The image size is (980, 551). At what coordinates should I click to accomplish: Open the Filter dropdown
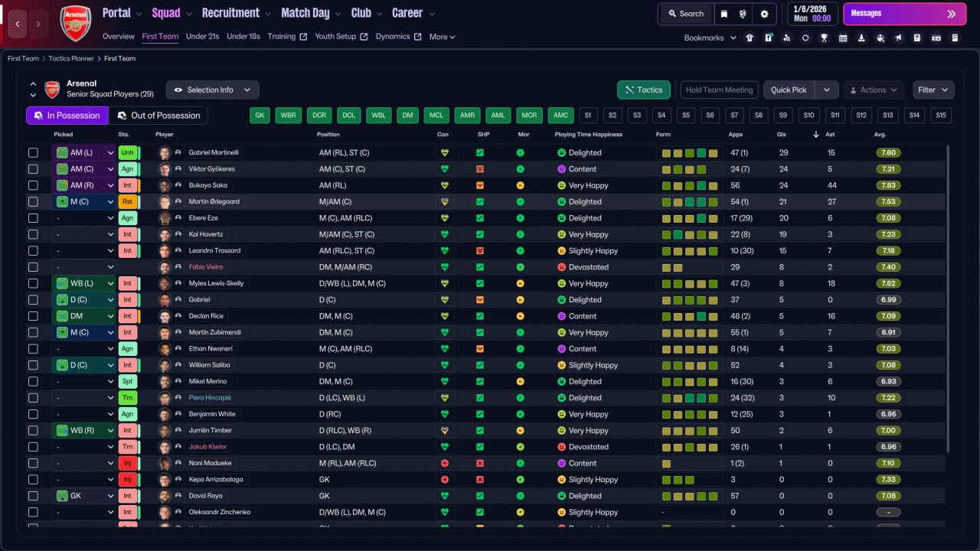(933, 90)
